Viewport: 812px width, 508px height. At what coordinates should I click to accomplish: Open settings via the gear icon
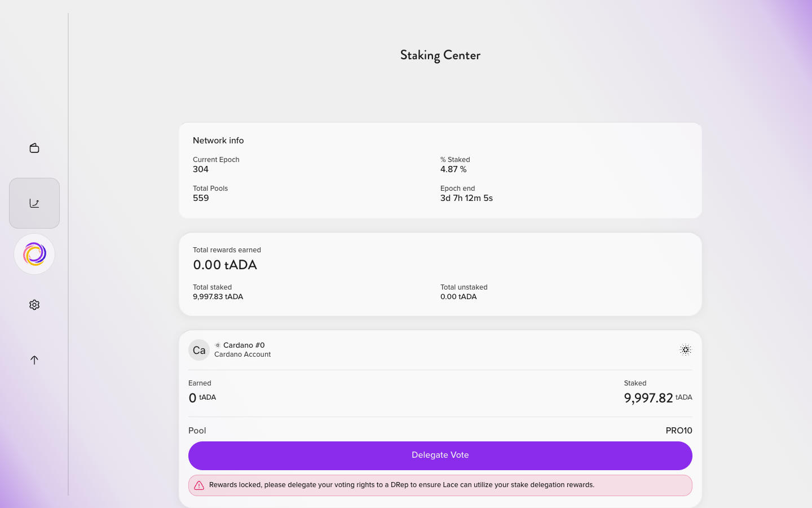[x=34, y=305]
